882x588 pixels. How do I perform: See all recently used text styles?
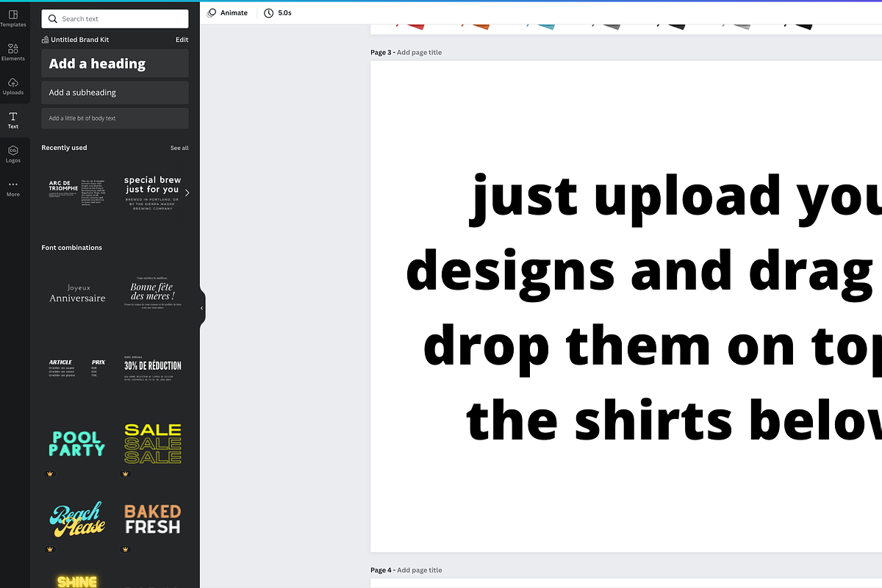click(179, 148)
